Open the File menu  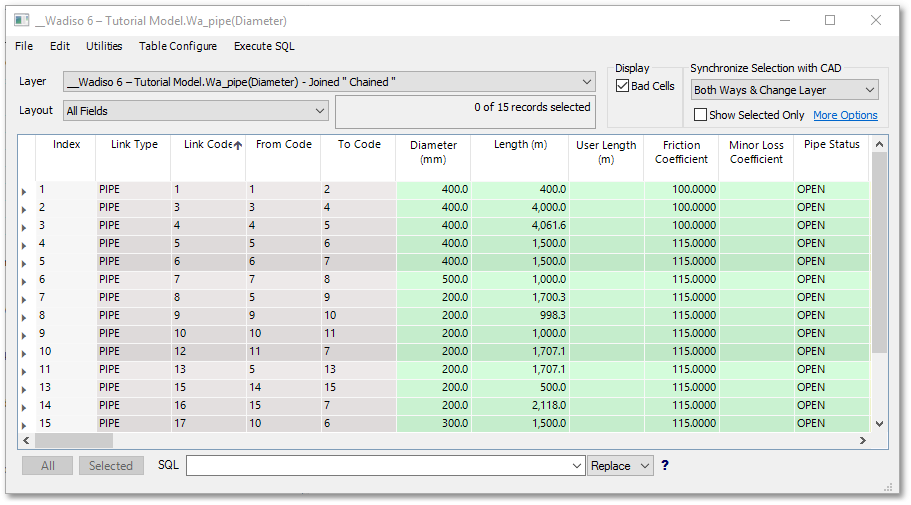24,46
